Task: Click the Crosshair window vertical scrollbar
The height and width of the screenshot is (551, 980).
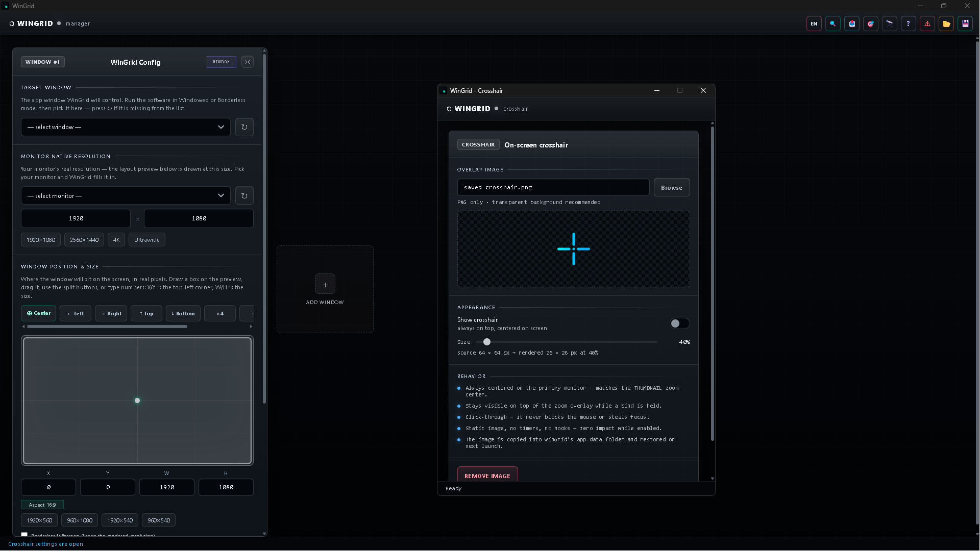Action: click(713, 283)
